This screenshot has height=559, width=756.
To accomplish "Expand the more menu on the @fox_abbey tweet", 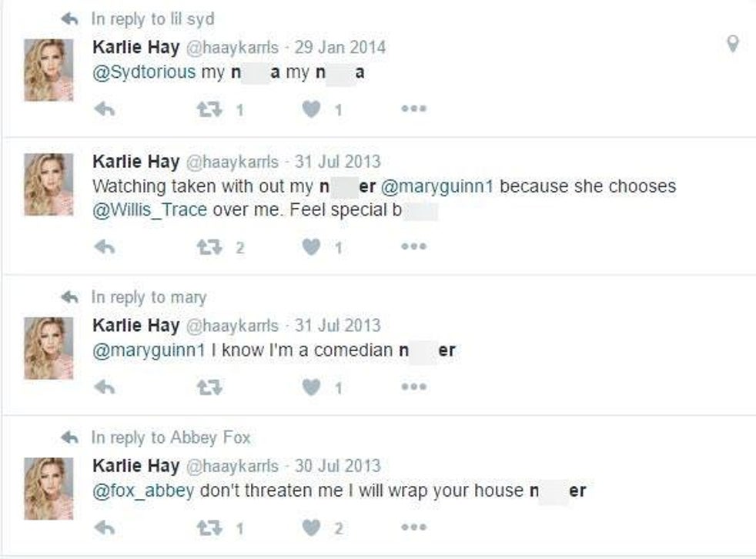I will click(x=413, y=527).
